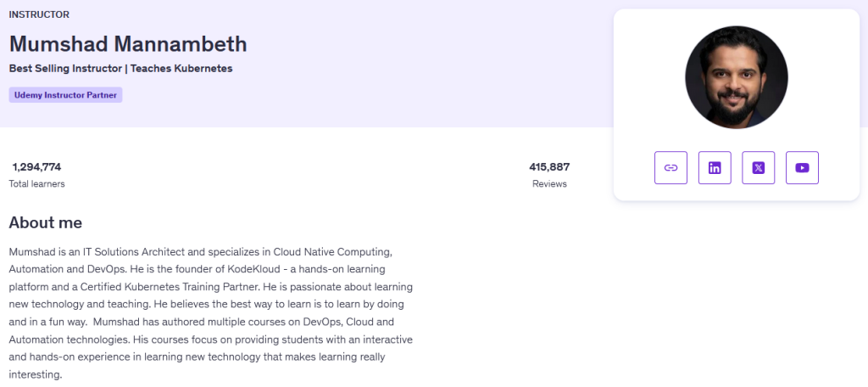Screen dimensions: 868x387
Task: Click the Mumshad Mannambeth name heading
Action: tap(128, 43)
